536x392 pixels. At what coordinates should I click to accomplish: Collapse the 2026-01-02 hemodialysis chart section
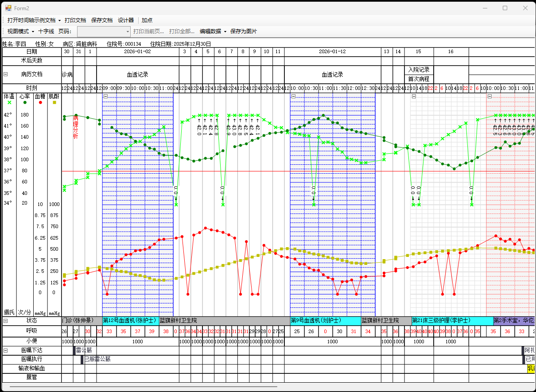tap(105, 96)
